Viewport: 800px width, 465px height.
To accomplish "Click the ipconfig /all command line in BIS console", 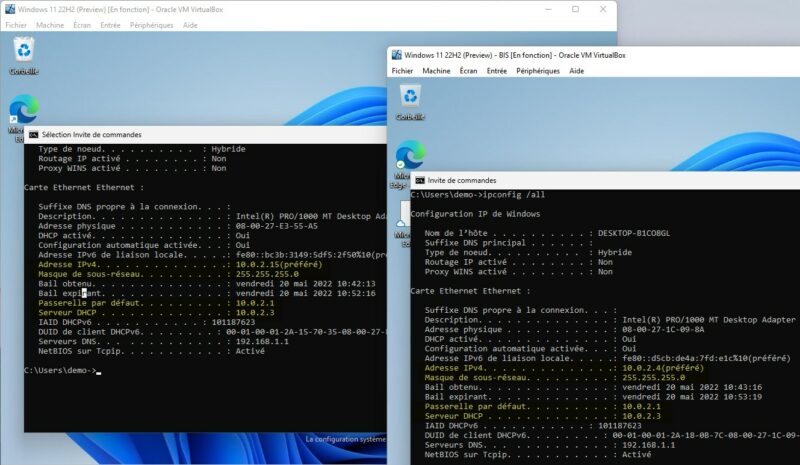I will click(x=478, y=195).
